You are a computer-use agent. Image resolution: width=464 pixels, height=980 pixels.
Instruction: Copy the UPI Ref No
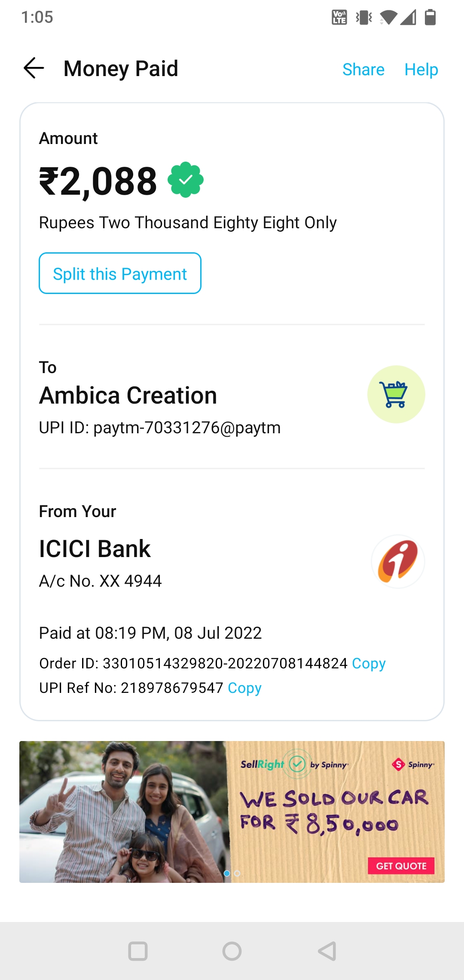(244, 688)
